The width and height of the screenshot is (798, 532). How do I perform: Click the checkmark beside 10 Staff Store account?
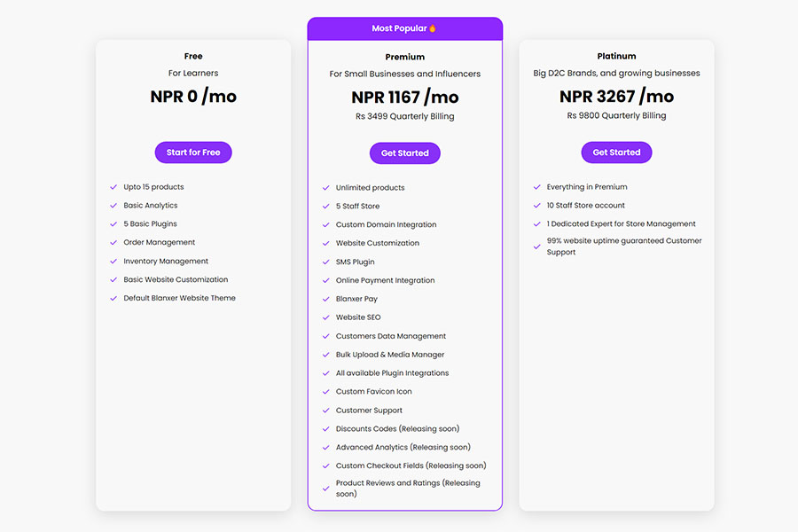click(x=537, y=206)
